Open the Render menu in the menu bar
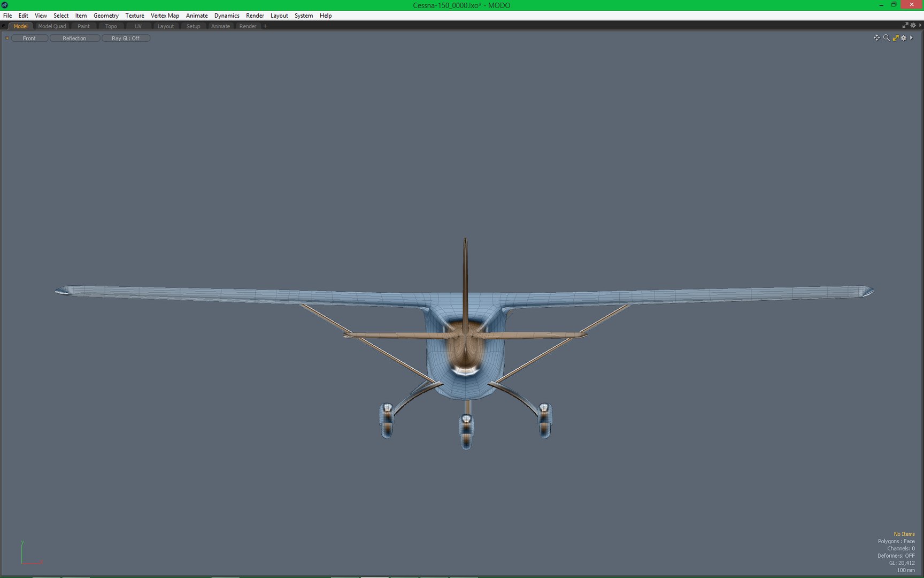The image size is (924, 578). (255, 16)
